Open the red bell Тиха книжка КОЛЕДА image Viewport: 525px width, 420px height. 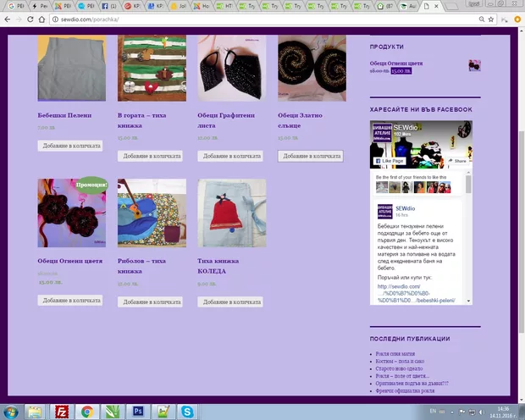[232, 213]
